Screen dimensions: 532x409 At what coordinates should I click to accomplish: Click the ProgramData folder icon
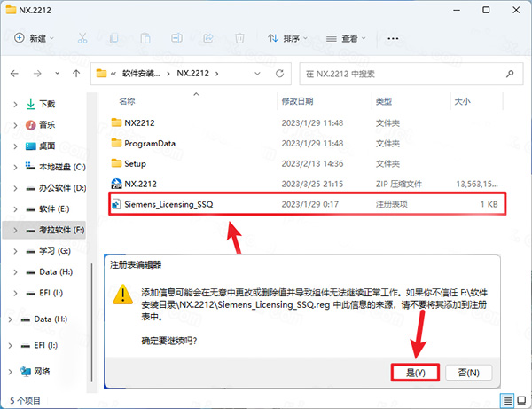(116, 143)
